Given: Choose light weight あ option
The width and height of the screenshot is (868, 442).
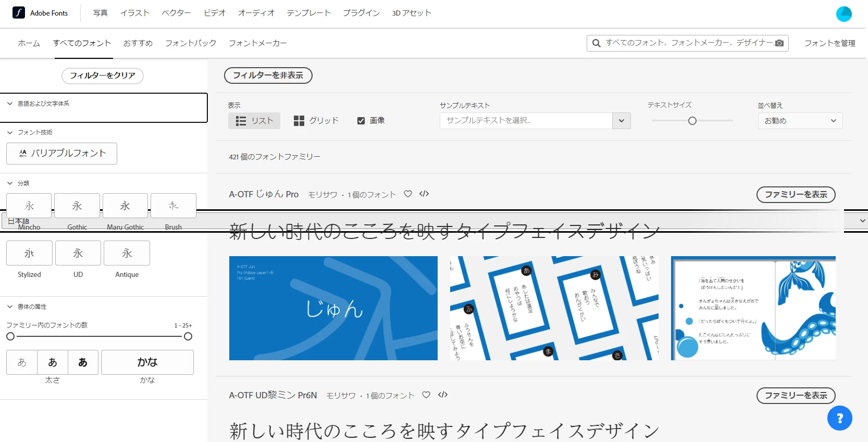Looking at the screenshot, I should (22, 362).
